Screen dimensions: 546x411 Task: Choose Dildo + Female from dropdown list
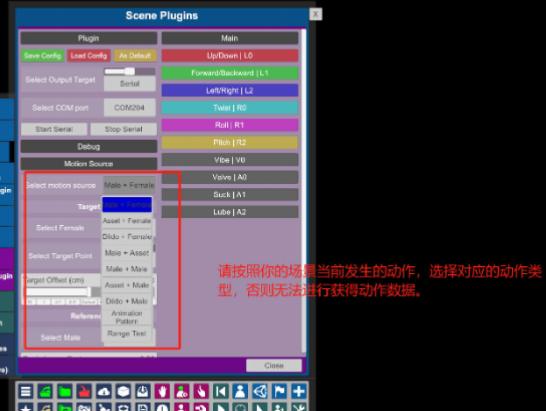point(127,237)
